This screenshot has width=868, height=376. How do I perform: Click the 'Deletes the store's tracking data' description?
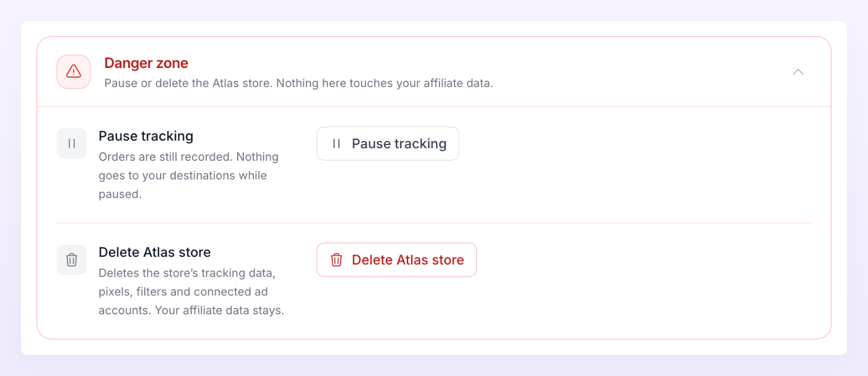click(x=191, y=292)
